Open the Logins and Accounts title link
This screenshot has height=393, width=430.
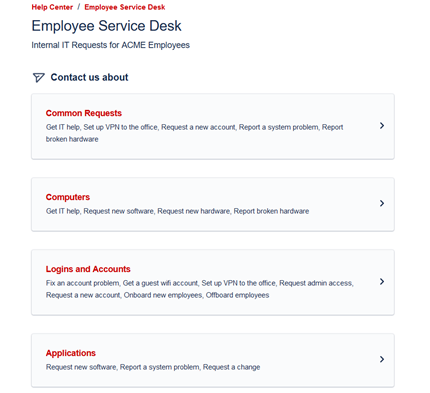88,269
